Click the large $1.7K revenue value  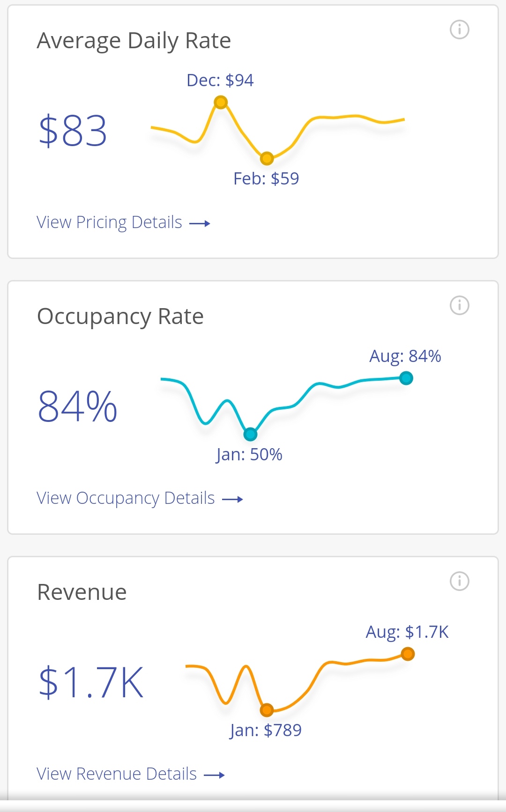click(91, 682)
